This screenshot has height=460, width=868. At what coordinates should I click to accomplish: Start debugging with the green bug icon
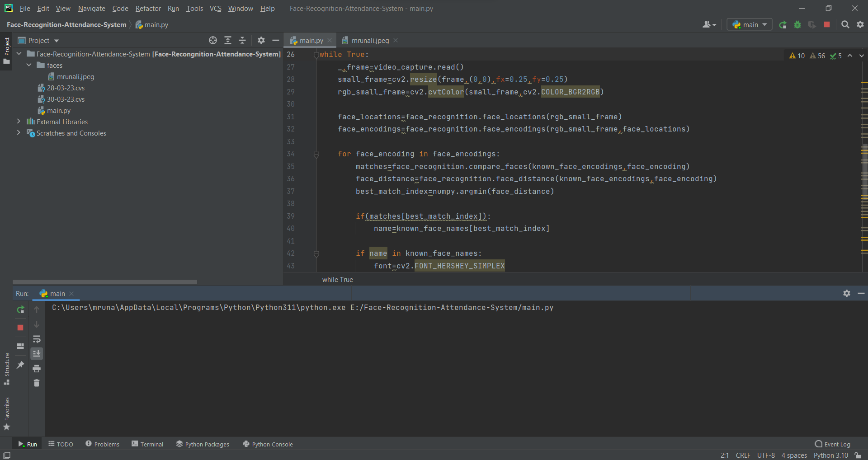[797, 25]
